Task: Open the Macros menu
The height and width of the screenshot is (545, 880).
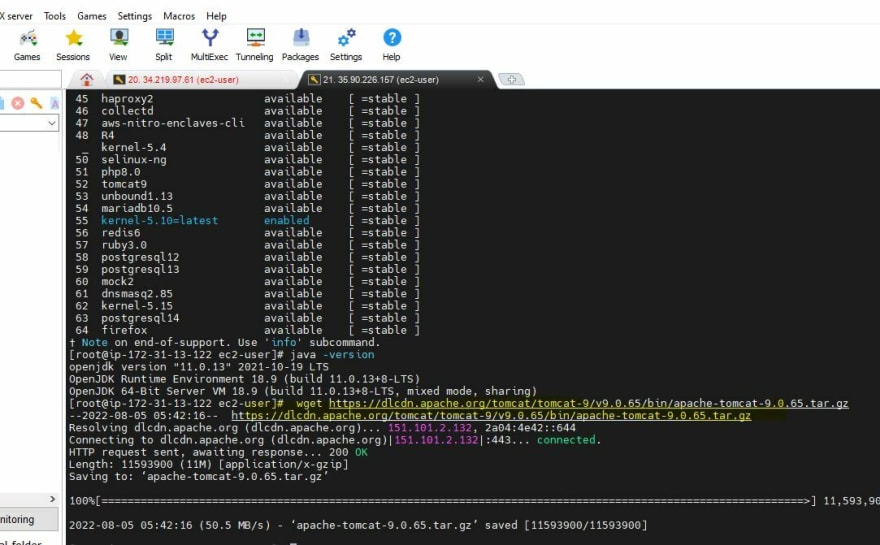Action: pyautogui.click(x=179, y=16)
